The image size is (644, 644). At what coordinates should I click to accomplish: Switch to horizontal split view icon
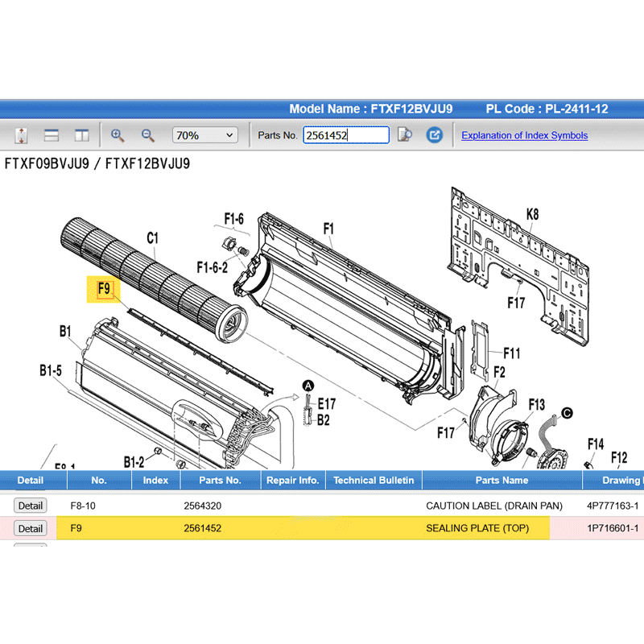tap(52, 135)
